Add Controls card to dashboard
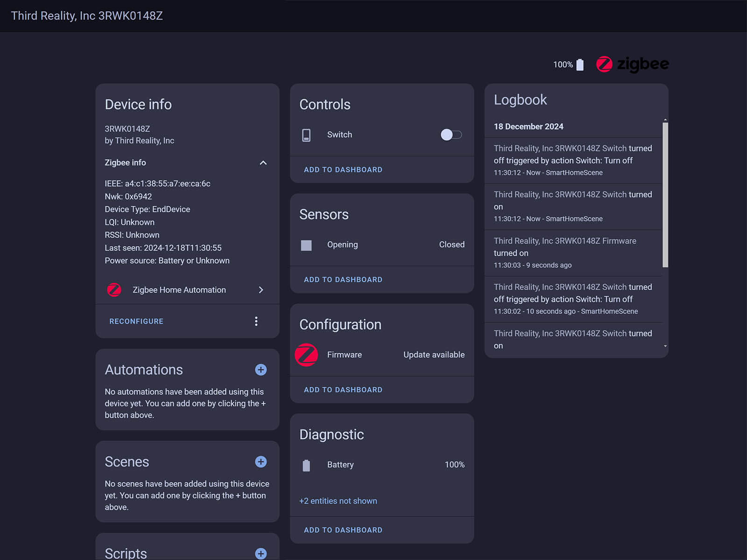 pyautogui.click(x=343, y=170)
